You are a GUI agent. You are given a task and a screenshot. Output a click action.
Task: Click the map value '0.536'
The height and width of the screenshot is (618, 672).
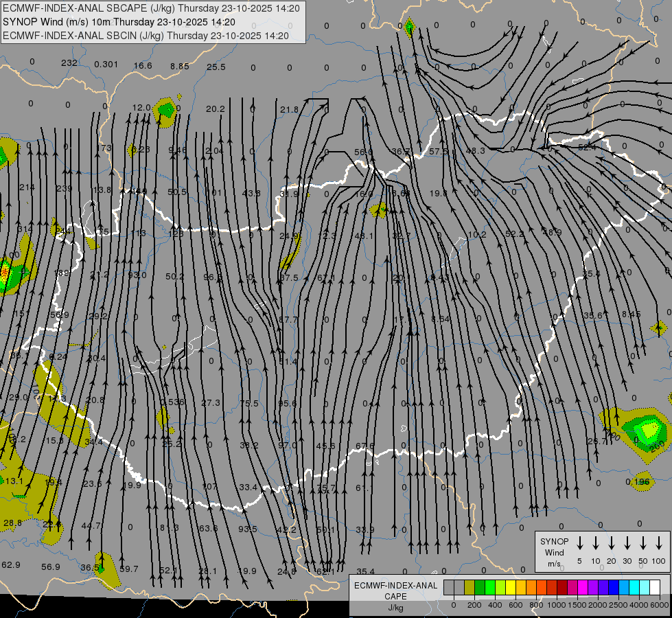[172, 402]
